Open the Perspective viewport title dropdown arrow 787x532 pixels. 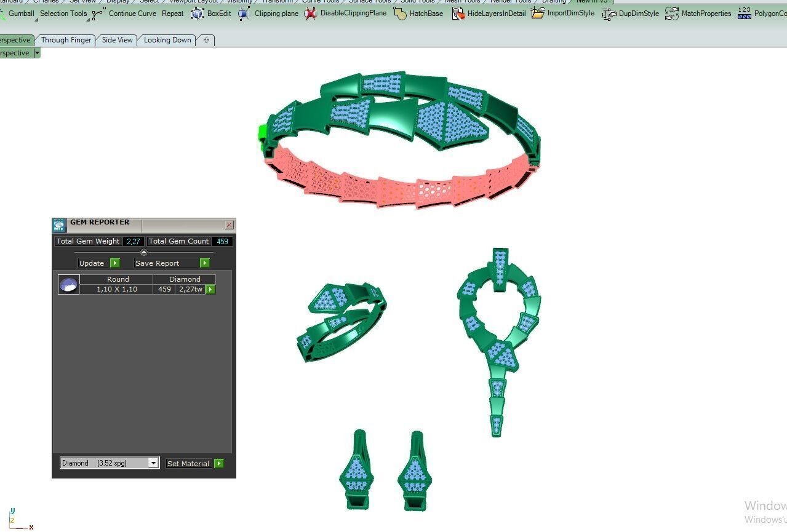click(x=37, y=53)
